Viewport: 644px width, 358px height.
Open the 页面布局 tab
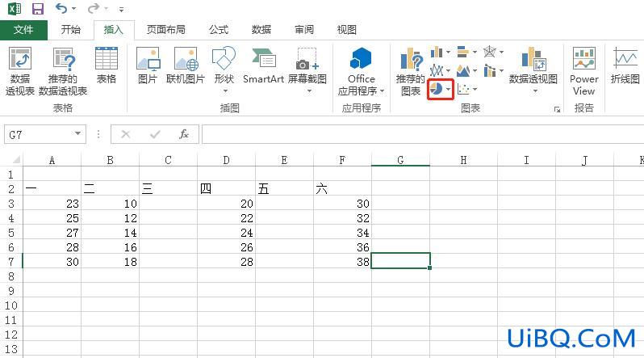click(x=166, y=30)
